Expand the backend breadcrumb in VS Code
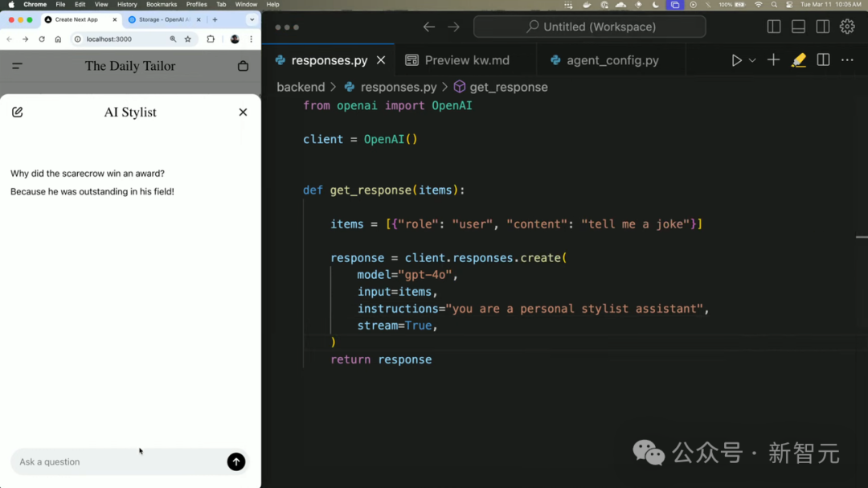Screen dimensions: 868x488 pos(301,86)
